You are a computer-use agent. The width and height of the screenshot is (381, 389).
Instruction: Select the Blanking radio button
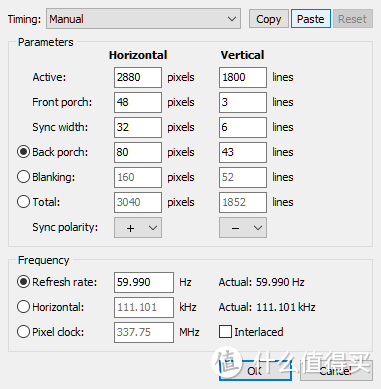tap(23, 177)
